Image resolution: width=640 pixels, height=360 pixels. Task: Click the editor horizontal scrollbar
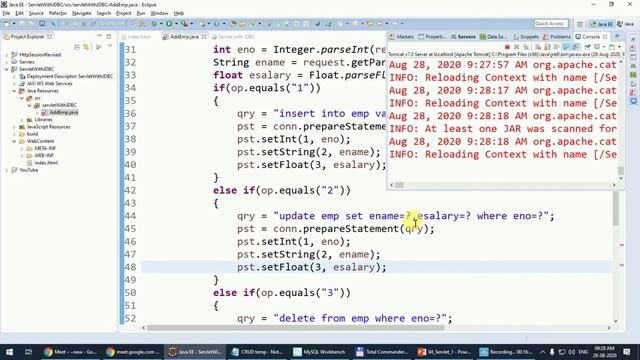coord(376,327)
